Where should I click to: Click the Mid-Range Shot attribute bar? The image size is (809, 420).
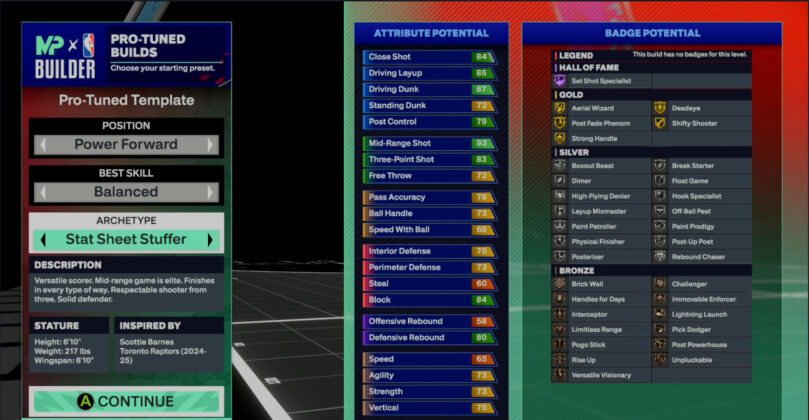click(430, 143)
